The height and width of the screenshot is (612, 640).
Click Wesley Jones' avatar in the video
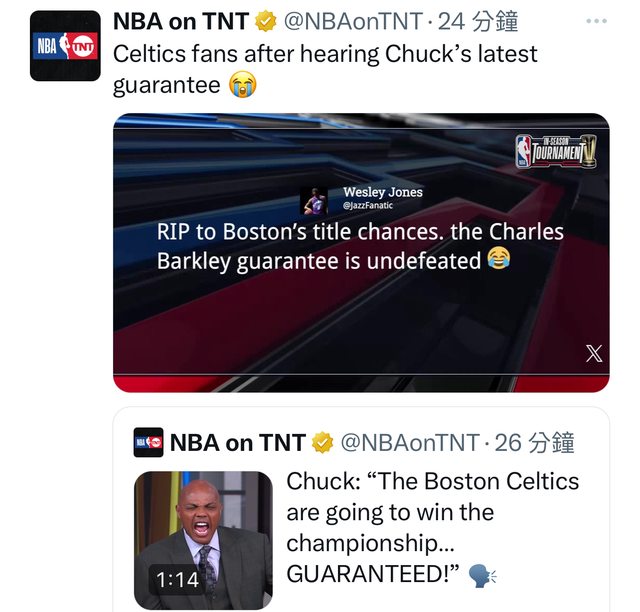pyautogui.click(x=314, y=200)
